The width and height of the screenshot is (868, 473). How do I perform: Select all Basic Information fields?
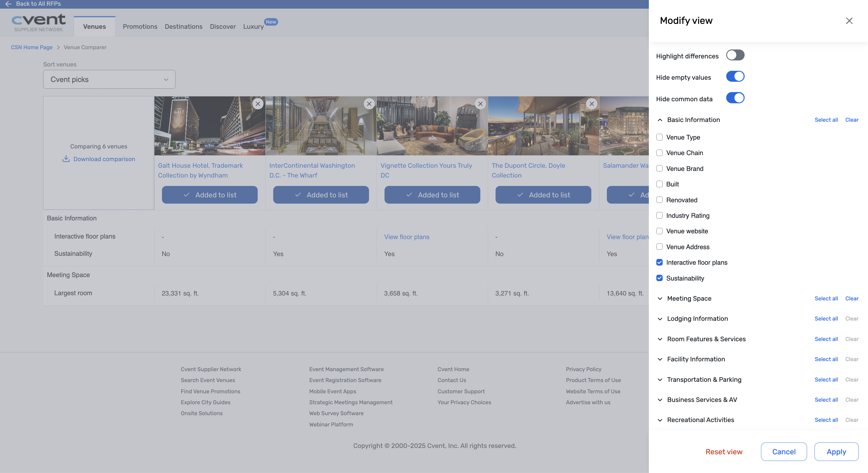pos(826,120)
